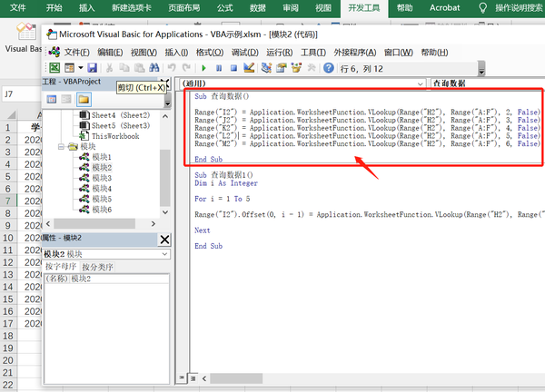The height and width of the screenshot is (392, 545).
Task: Open Find with the binoculars icon
Action: pyautogui.click(x=154, y=68)
